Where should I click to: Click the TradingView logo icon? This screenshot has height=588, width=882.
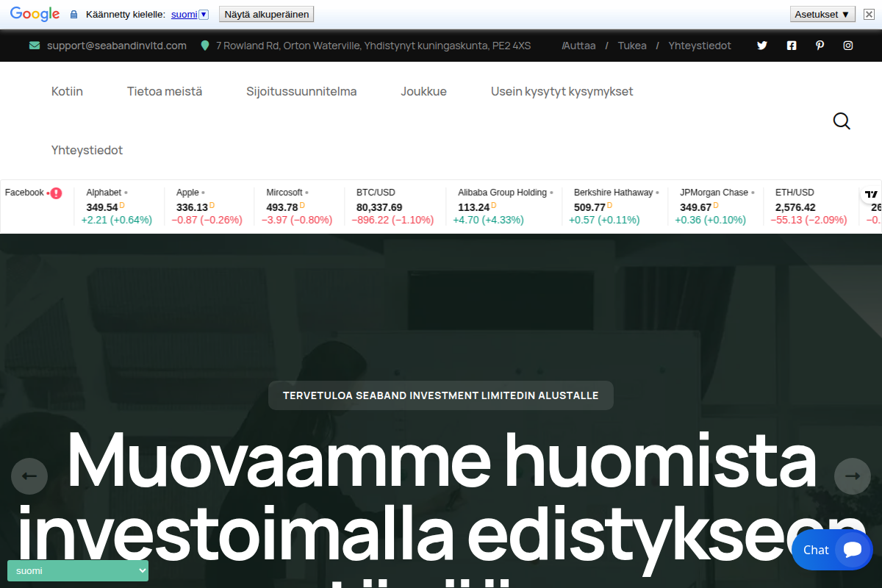pyautogui.click(x=872, y=194)
